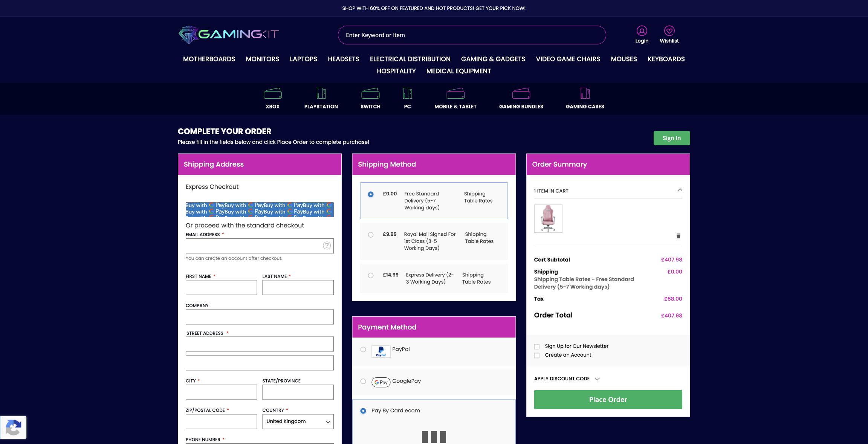Select the Gaming Cases category icon
The height and width of the screenshot is (444, 868).
[585, 93]
